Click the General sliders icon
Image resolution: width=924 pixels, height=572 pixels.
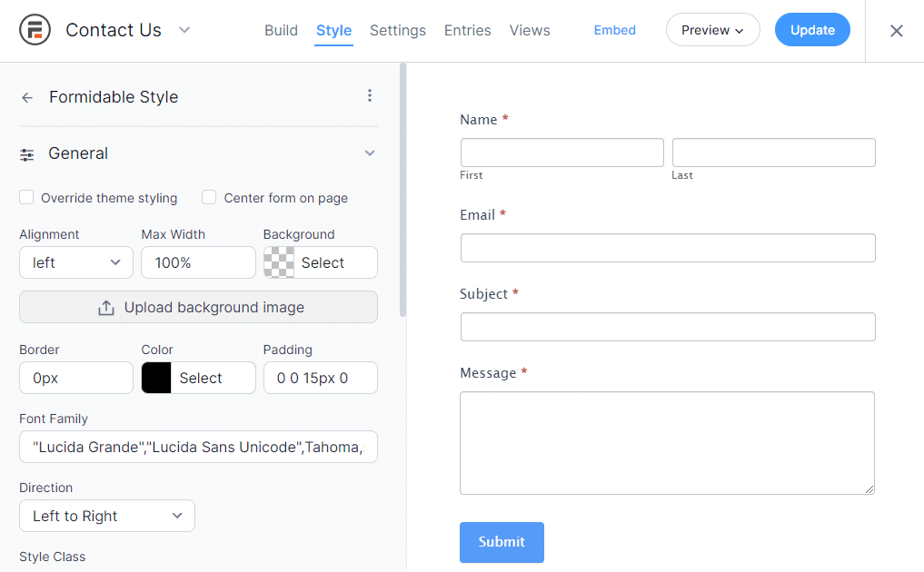click(x=27, y=154)
